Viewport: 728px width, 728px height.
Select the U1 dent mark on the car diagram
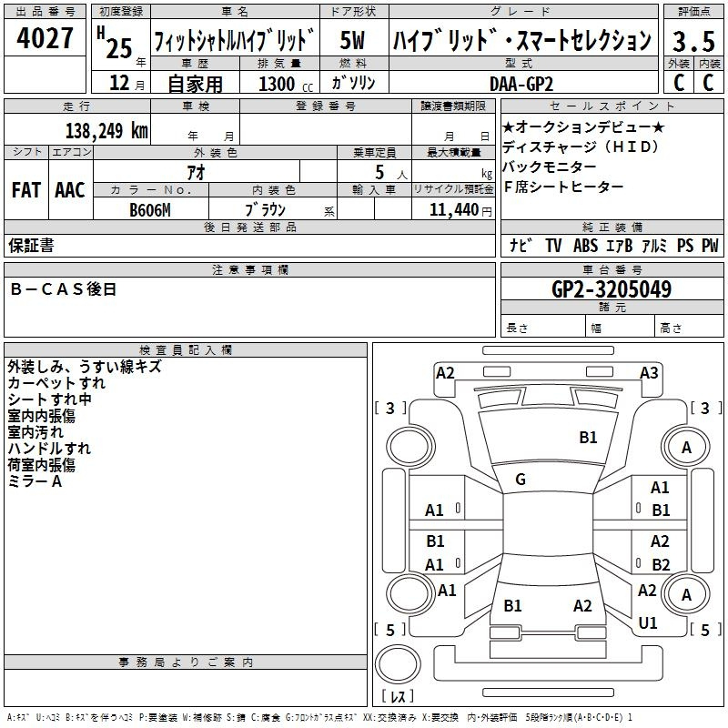648,623
